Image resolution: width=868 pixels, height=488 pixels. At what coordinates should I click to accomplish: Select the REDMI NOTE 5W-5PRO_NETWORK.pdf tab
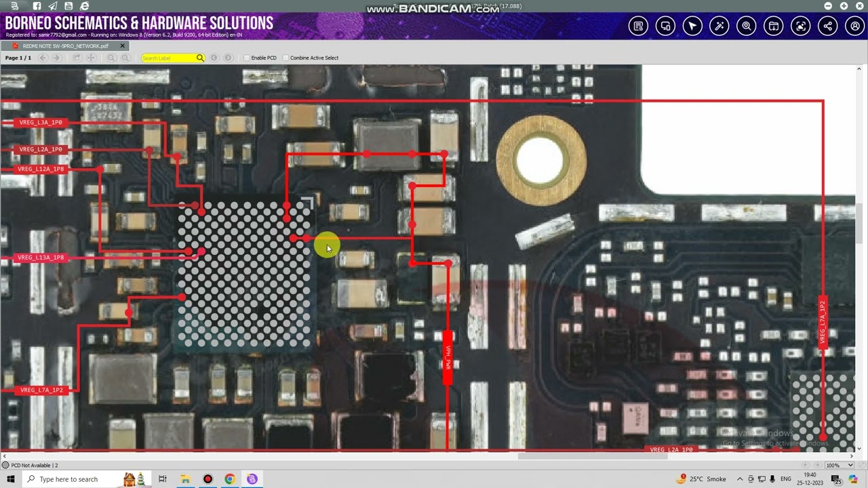pos(65,46)
